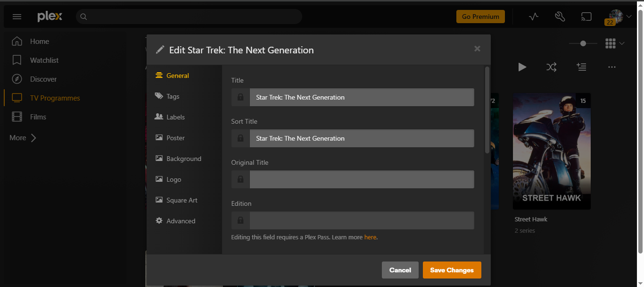Open the Settings wrench icon
The width and height of the screenshot is (644, 287).
(560, 17)
